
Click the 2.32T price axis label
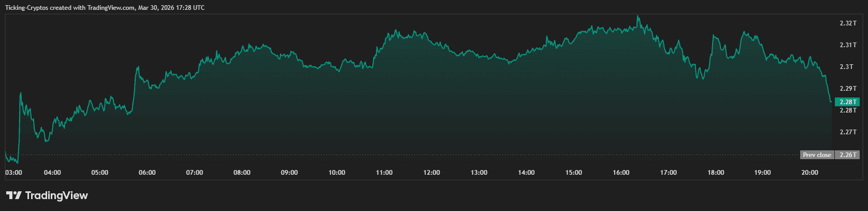tap(847, 23)
